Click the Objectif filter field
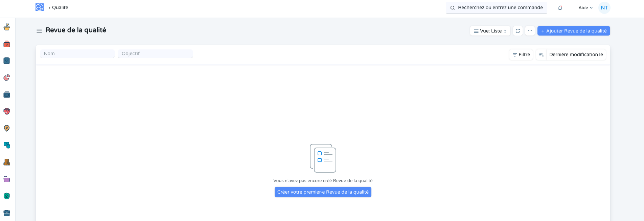Image resolution: width=644 pixels, height=221 pixels. coord(155,53)
